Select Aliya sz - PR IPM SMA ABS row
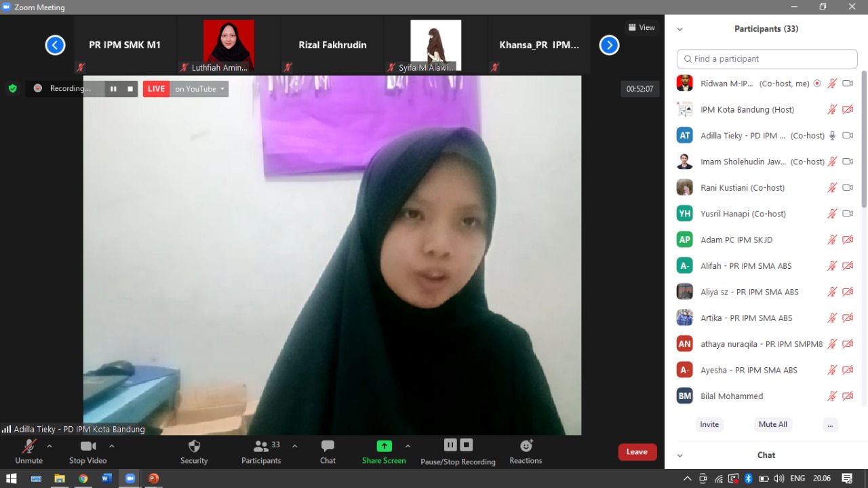 coord(767,292)
